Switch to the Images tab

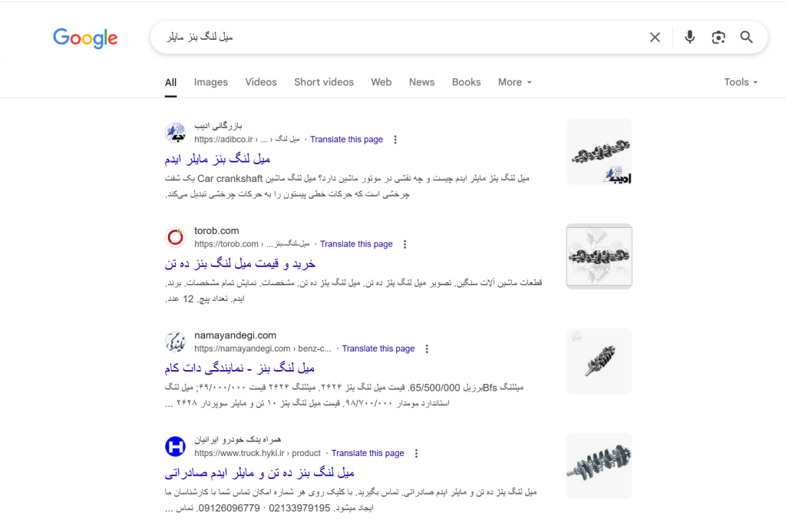[x=210, y=82]
